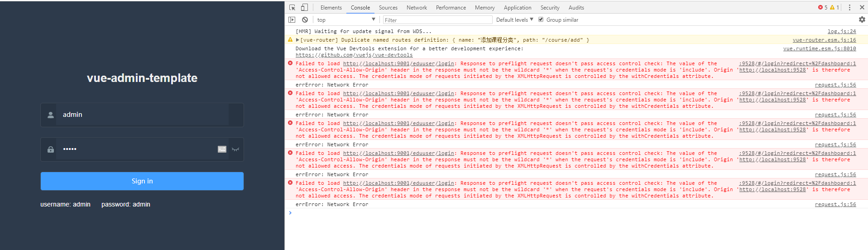Focus the console Filter box
Viewport: 868px width, 250px height.
(437, 19)
